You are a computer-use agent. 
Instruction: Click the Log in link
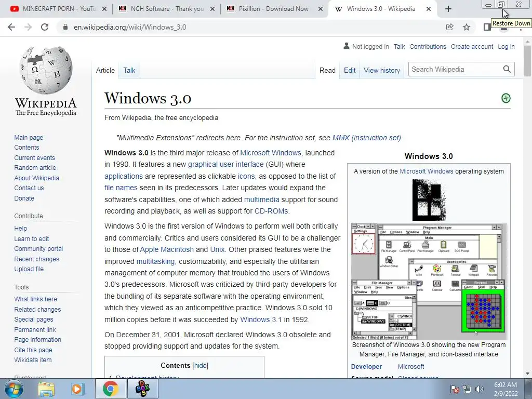pos(506,46)
